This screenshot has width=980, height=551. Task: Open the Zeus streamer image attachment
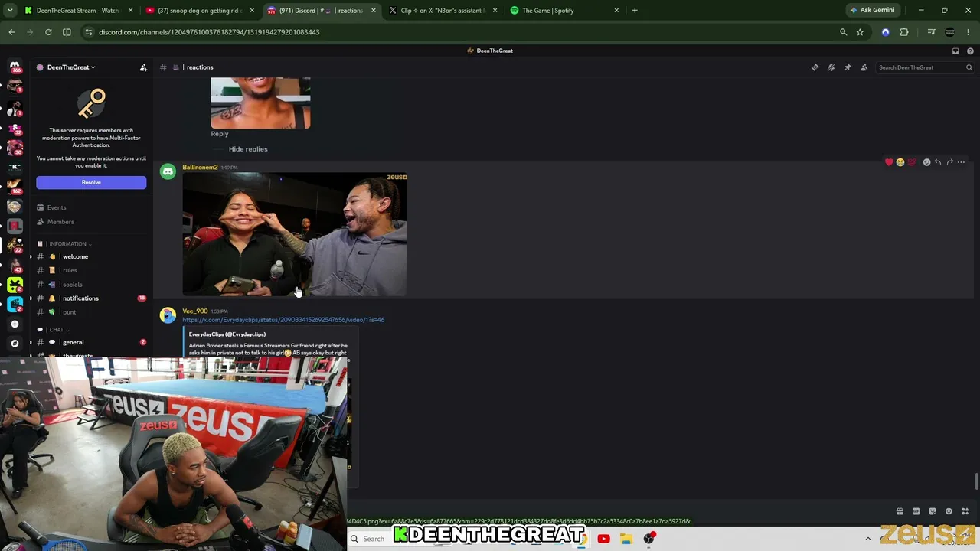(295, 234)
